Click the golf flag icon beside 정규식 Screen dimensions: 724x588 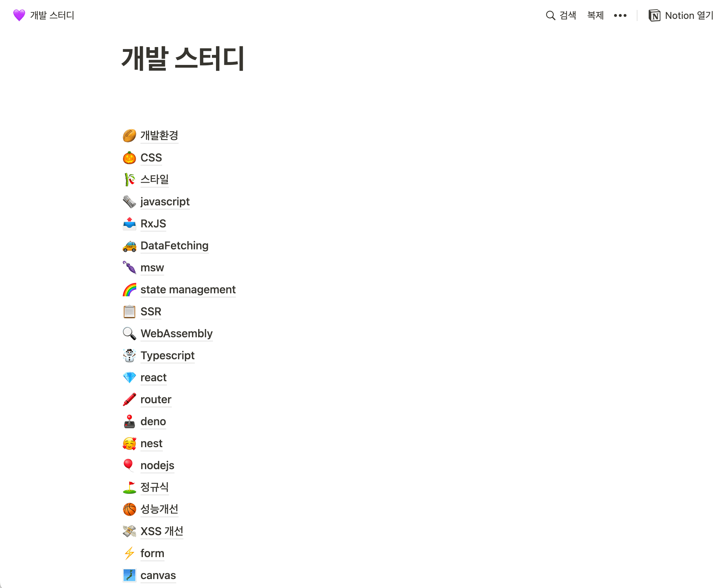(129, 487)
